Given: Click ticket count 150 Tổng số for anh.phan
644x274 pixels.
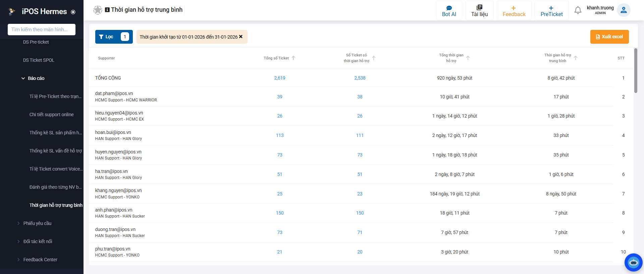Looking at the screenshot, I should [x=280, y=213].
